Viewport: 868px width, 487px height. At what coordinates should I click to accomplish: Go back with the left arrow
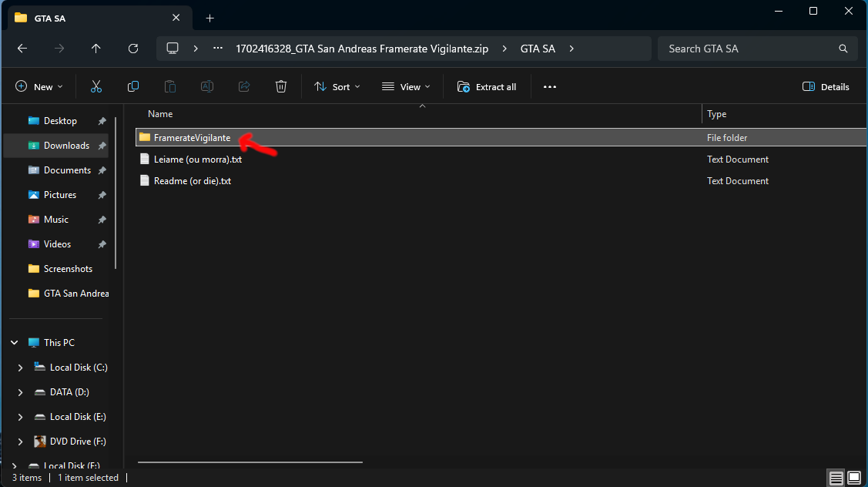pos(22,49)
